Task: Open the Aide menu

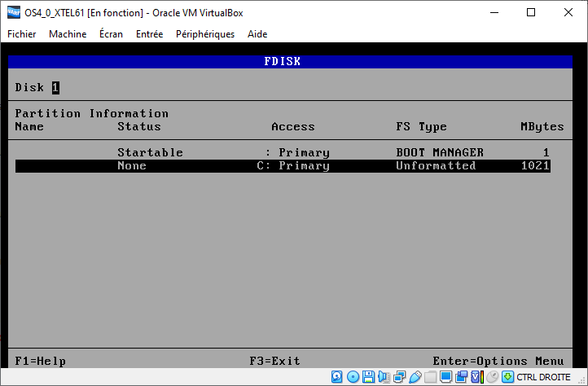Action: click(257, 34)
